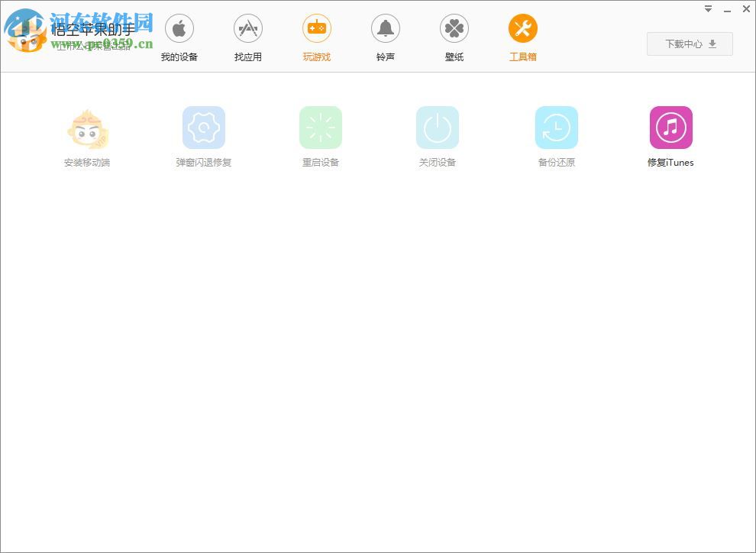Click the download arrow next to 下载中心
Viewport: 756px width, 553px height.
pyautogui.click(x=712, y=44)
